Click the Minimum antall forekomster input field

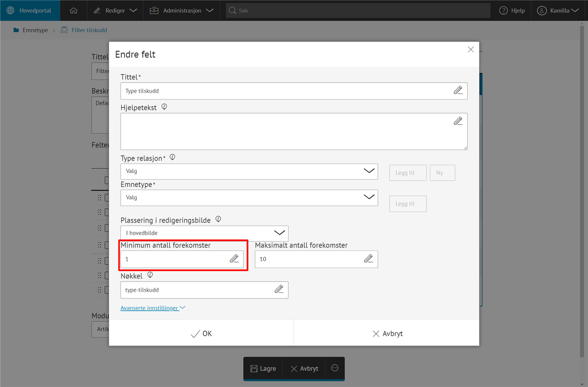(174, 259)
